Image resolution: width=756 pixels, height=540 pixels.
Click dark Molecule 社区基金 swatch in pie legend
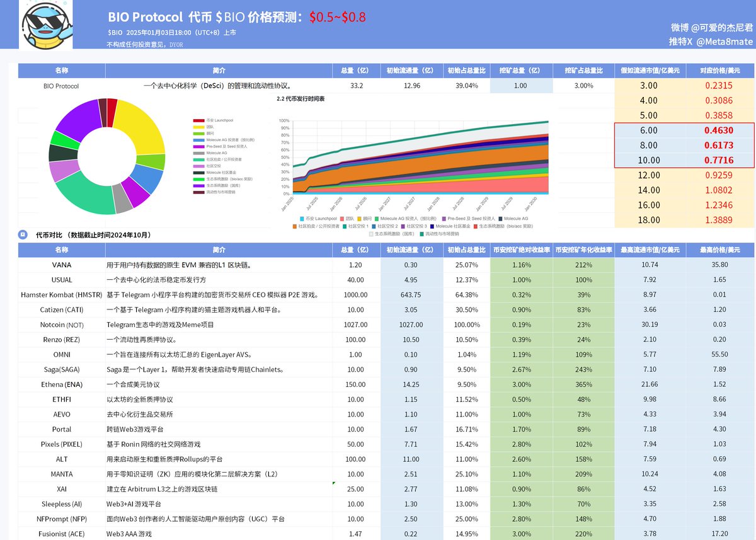[x=198, y=173]
